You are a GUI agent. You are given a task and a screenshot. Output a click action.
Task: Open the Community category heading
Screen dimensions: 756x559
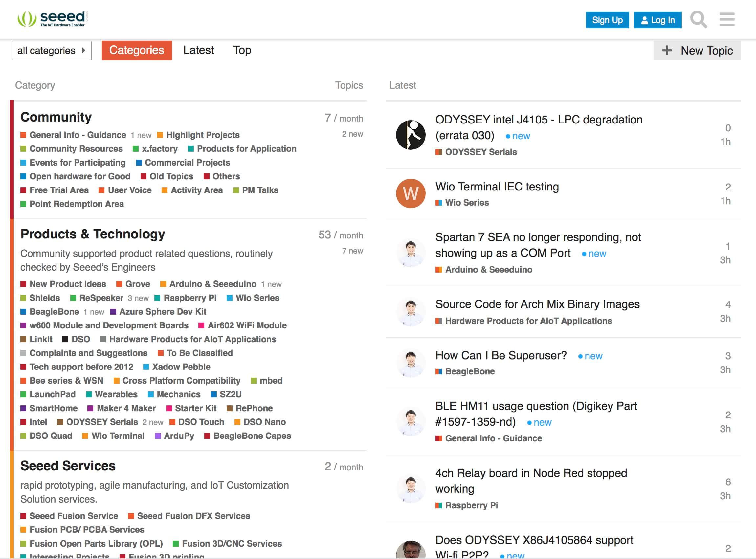point(56,117)
